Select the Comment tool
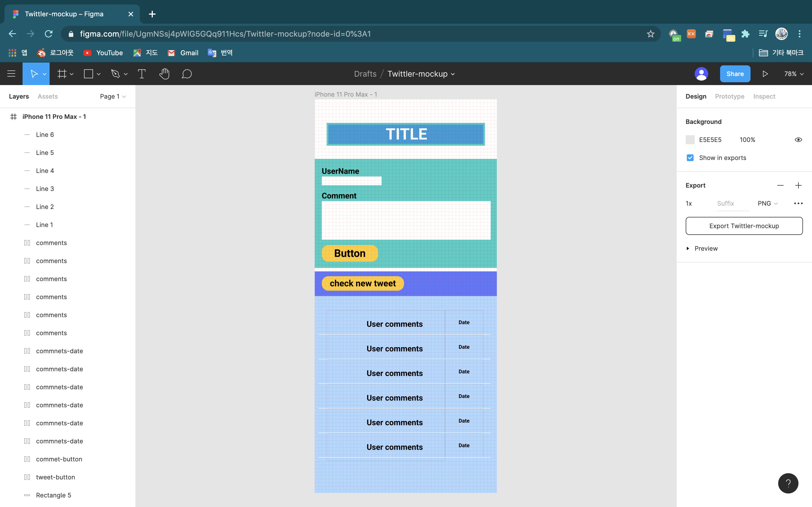 187,74
